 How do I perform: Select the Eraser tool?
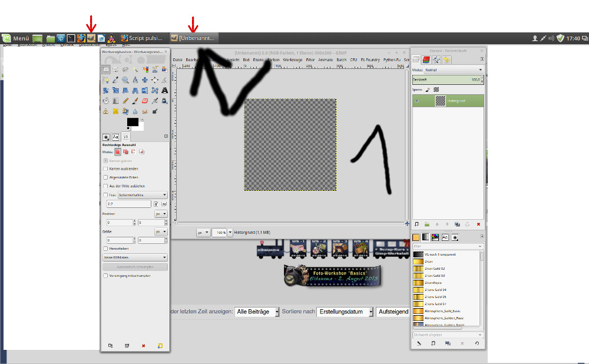(145, 101)
